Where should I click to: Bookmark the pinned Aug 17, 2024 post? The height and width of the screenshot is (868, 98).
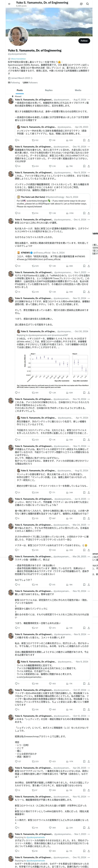tap(84, 140)
